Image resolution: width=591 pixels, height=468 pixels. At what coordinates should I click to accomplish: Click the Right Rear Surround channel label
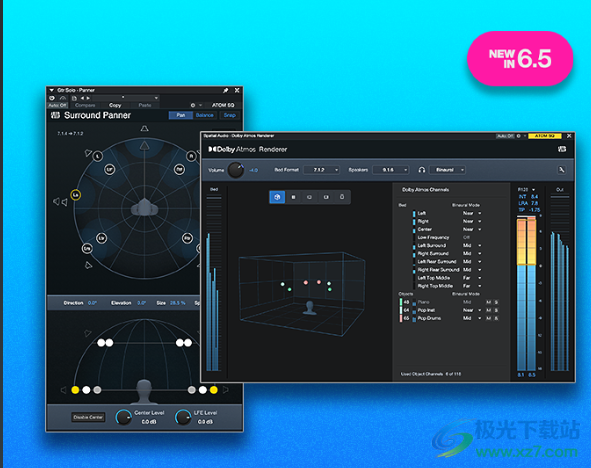coord(438,270)
